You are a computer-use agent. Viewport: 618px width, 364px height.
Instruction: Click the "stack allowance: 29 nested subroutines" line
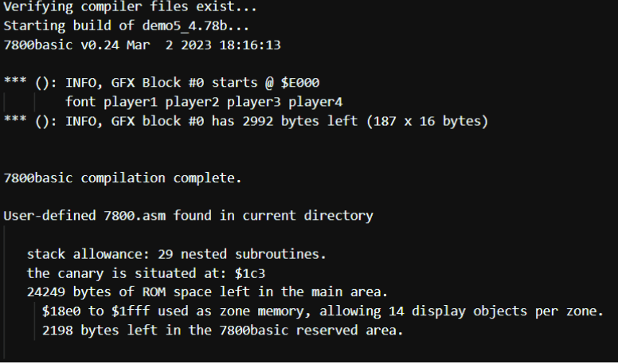pyautogui.click(x=177, y=254)
